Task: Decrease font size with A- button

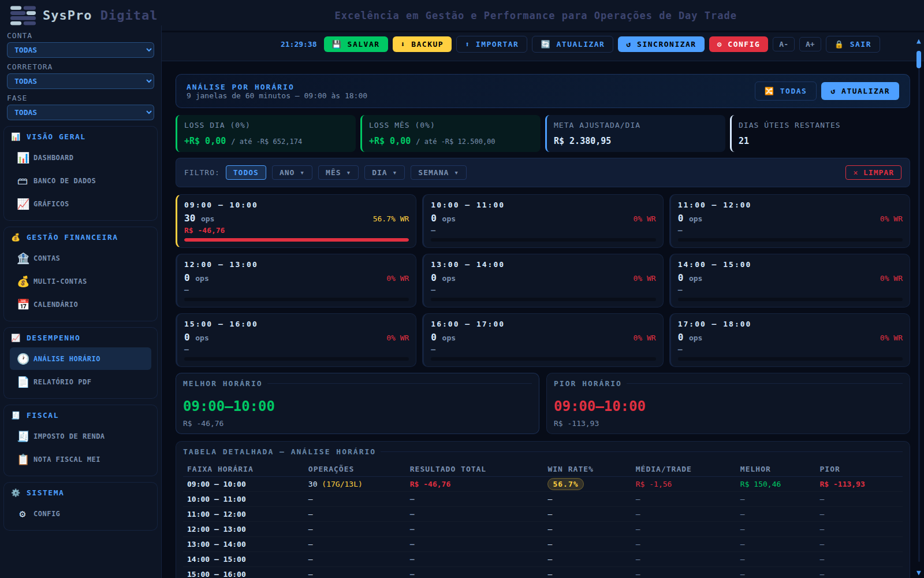Action: point(784,45)
